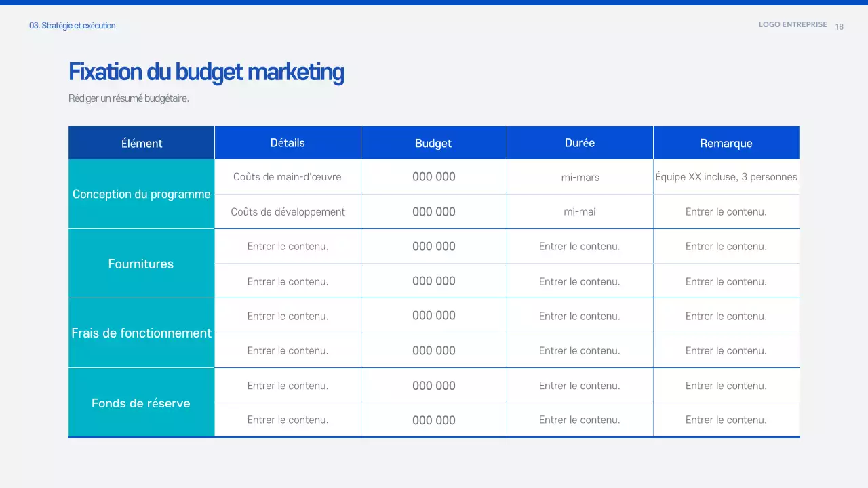Image resolution: width=868 pixels, height=488 pixels.
Task: Click the 'Fonds de réserve' row label
Action: (x=141, y=403)
